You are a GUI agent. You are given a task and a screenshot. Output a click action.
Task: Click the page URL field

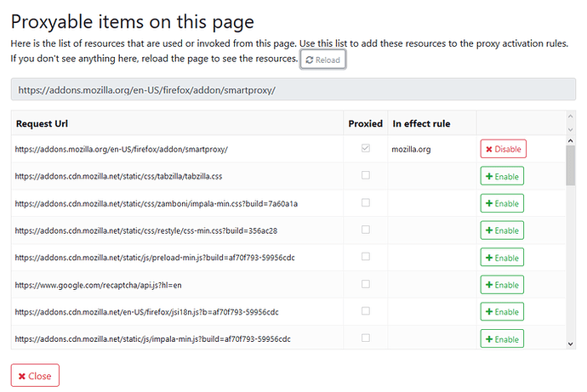pos(293,89)
